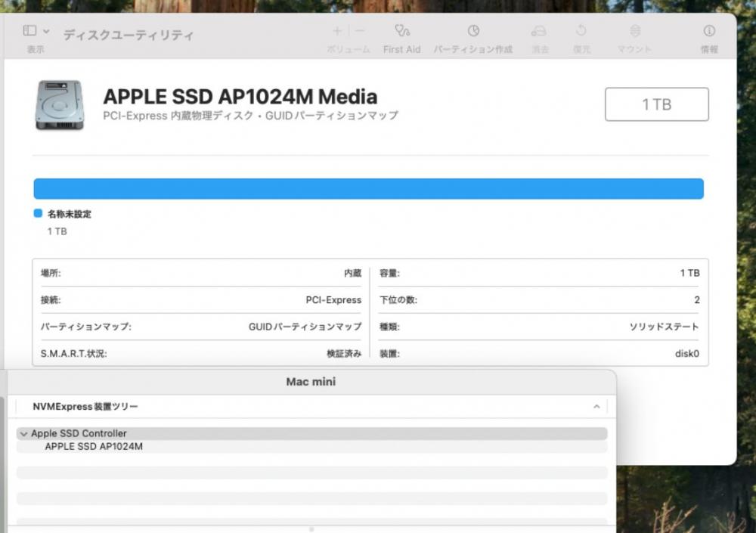Click the APPLE SSD AP1024M Media title
The width and height of the screenshot is (756, 533).
coord(240,97)
